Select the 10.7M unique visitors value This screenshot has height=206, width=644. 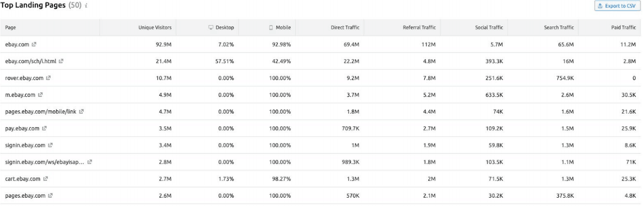[x=163, y=78]
